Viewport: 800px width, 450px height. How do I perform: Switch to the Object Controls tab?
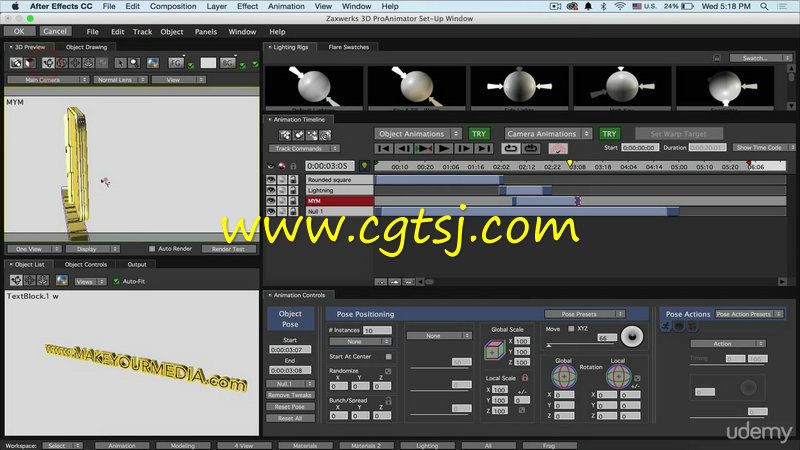click(x=86, y=264)
